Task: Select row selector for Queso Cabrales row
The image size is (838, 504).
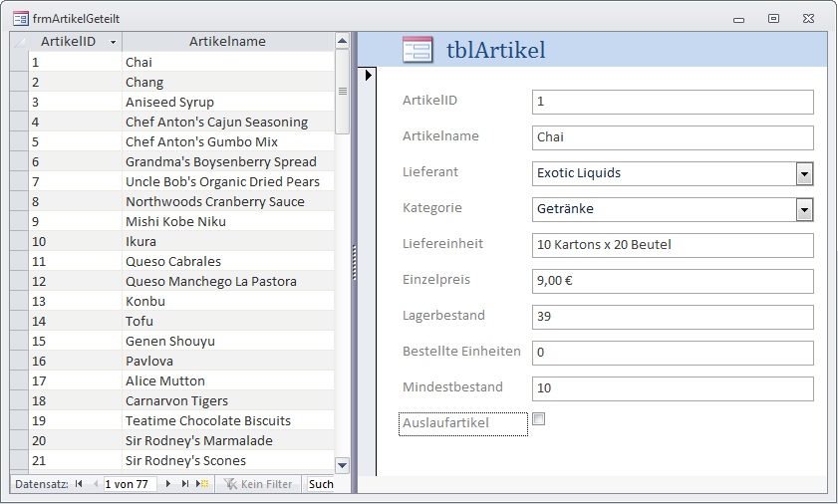Action: tap(19, 261)
